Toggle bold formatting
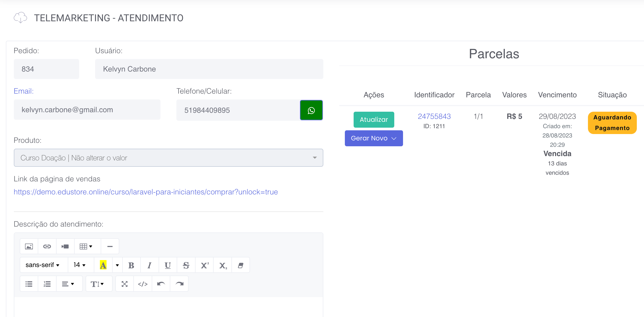 pos(131,265)
